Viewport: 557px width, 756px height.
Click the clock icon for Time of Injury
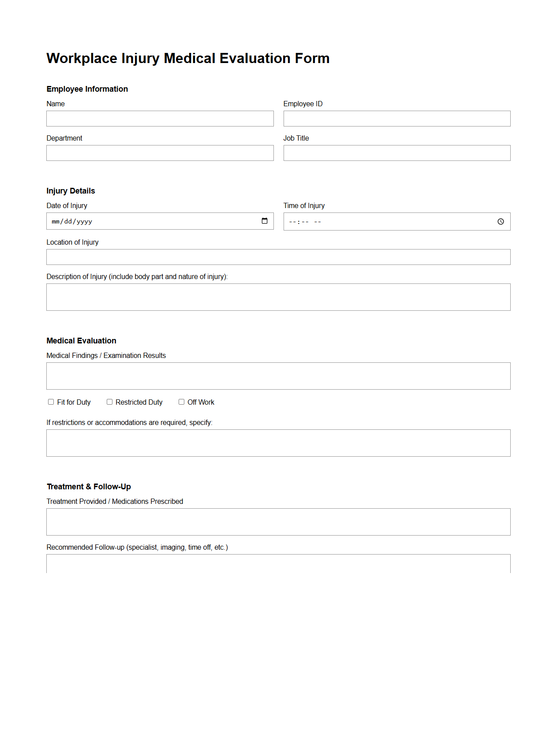coord(501,221)
